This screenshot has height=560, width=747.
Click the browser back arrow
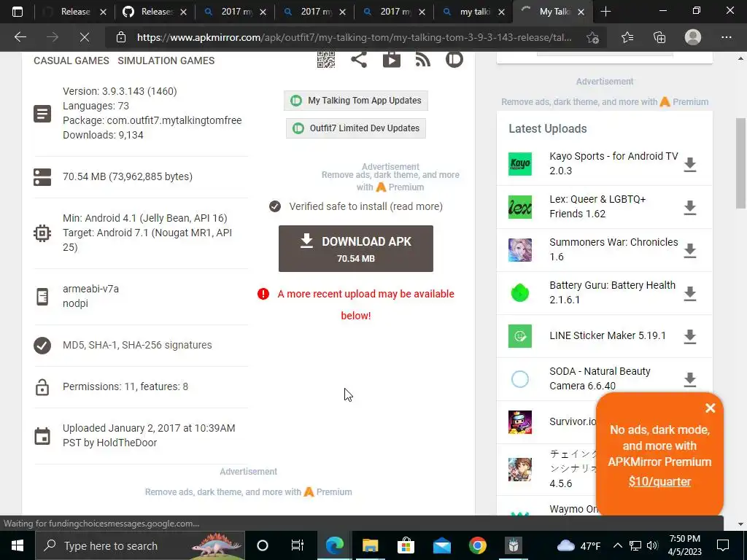click(20, 37)
